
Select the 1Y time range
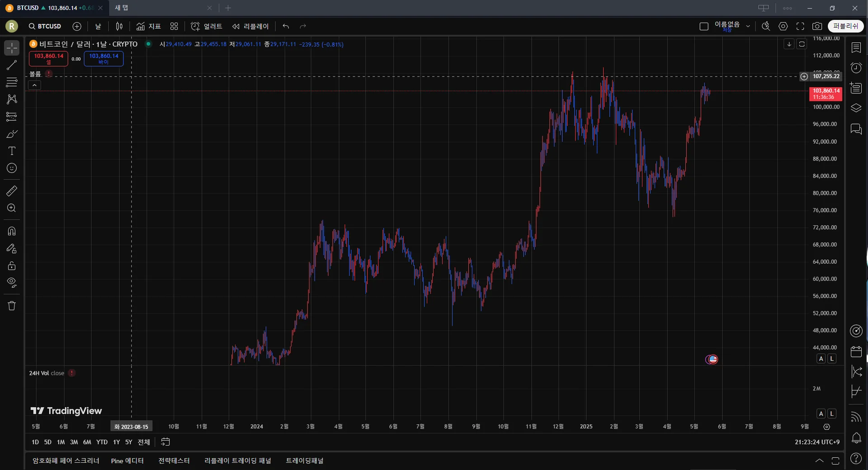[x=116, y=442]
